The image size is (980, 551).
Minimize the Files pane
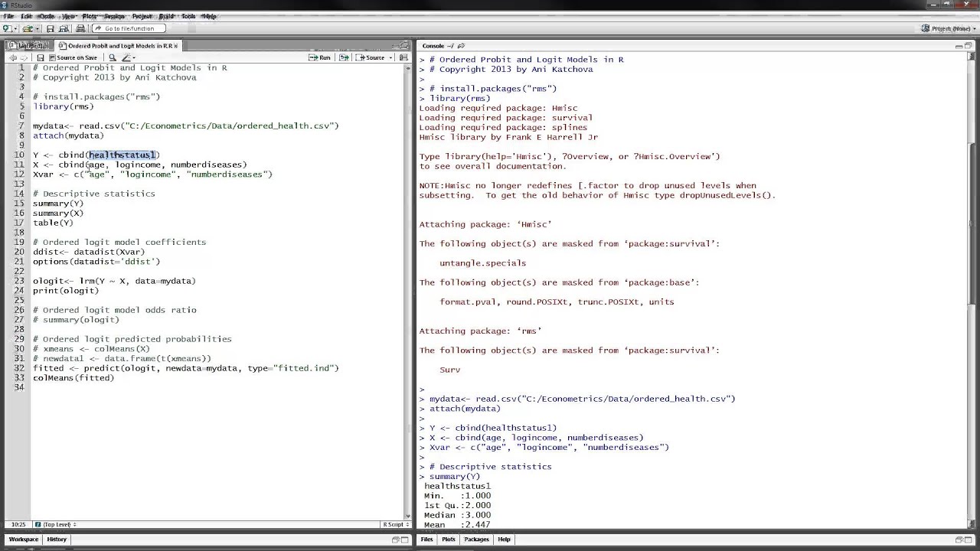[x=959, y=540]
